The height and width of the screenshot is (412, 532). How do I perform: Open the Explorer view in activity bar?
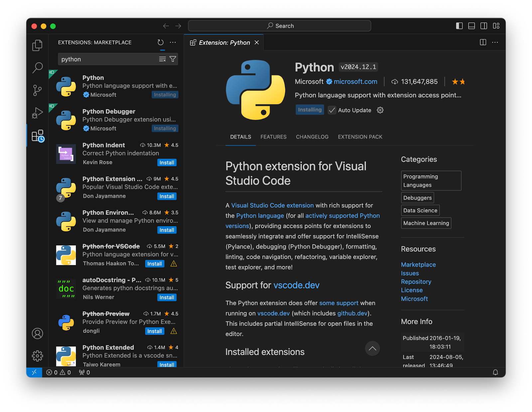coord(37,45)
